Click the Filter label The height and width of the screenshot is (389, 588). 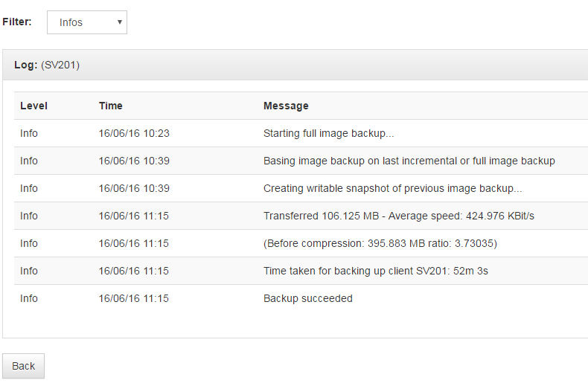click(x=17, y=22)
